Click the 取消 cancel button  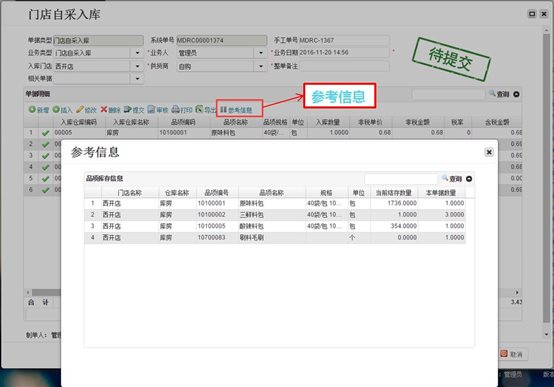[x=513, y=354]
